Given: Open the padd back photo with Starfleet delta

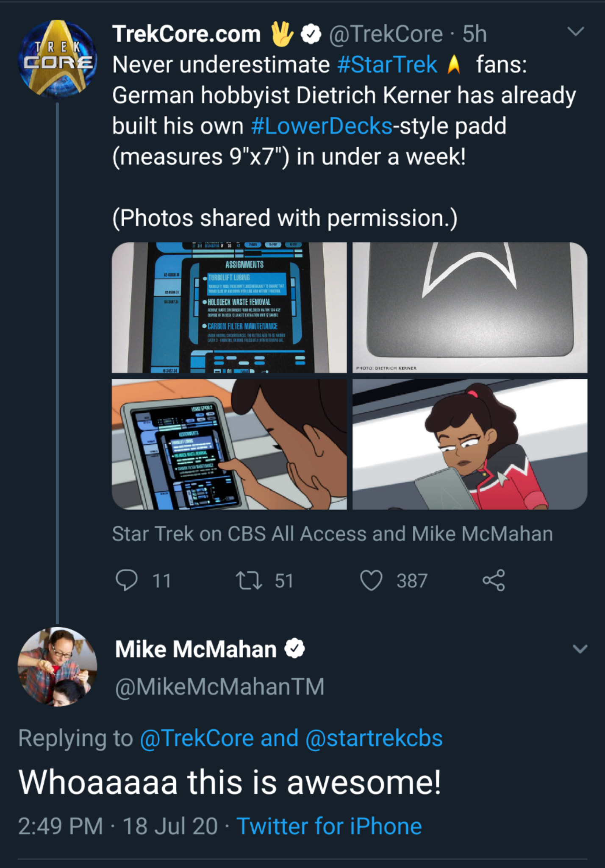Looking at the screenshot, I should click(x=470, y=308).
